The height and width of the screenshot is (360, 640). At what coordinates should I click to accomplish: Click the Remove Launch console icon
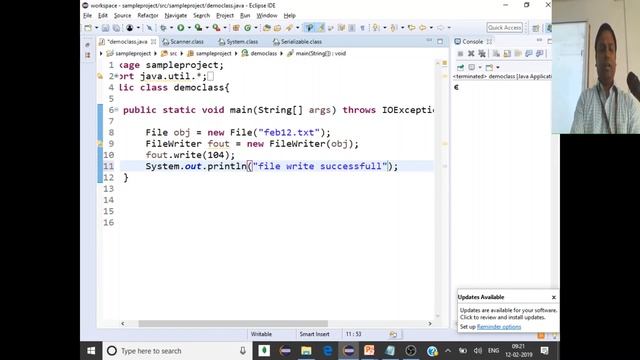pos(471,53)
